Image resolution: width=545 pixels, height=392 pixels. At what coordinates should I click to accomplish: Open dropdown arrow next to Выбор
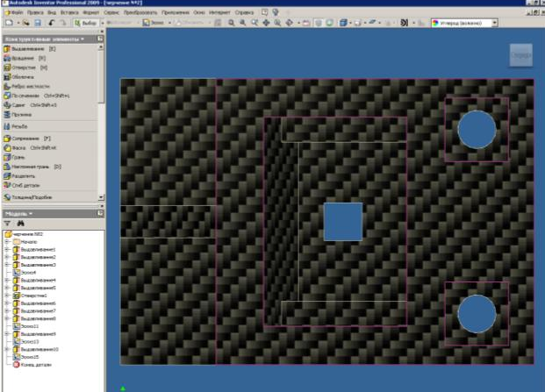point(102,24)
